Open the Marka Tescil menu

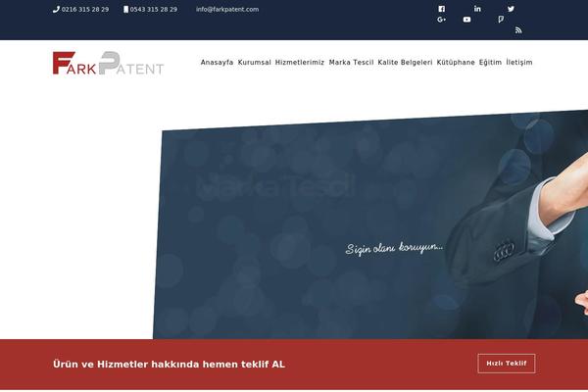click(x=351, y=63)
